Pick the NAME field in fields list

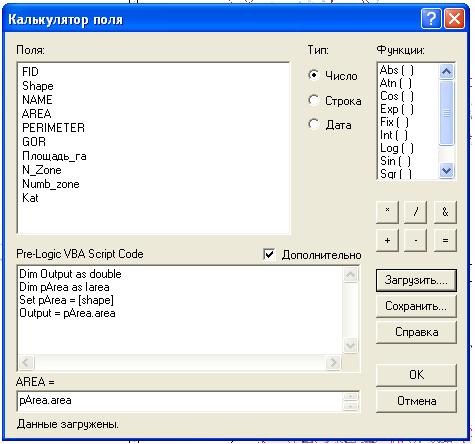[x=37, y=100]
